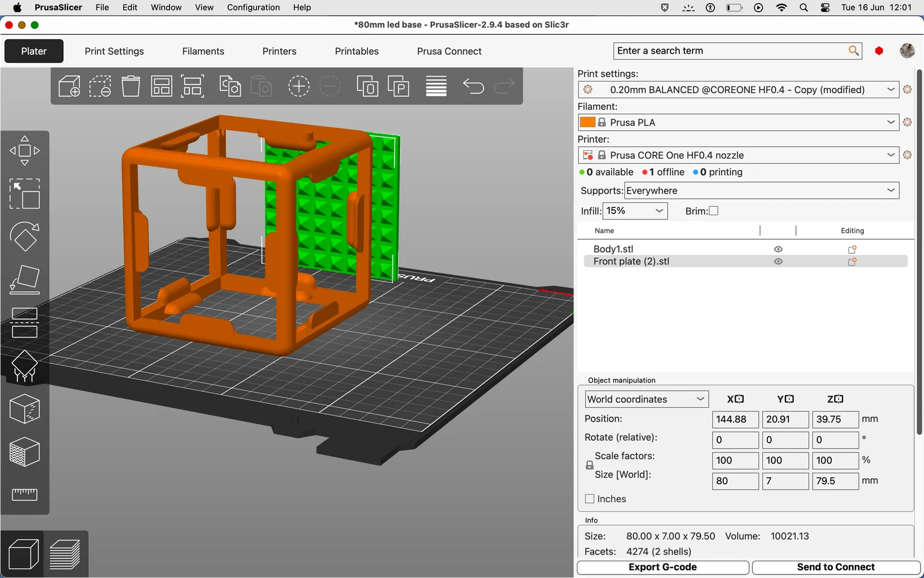
Task: Open the Print Settings tab
Action: point(114,51)
